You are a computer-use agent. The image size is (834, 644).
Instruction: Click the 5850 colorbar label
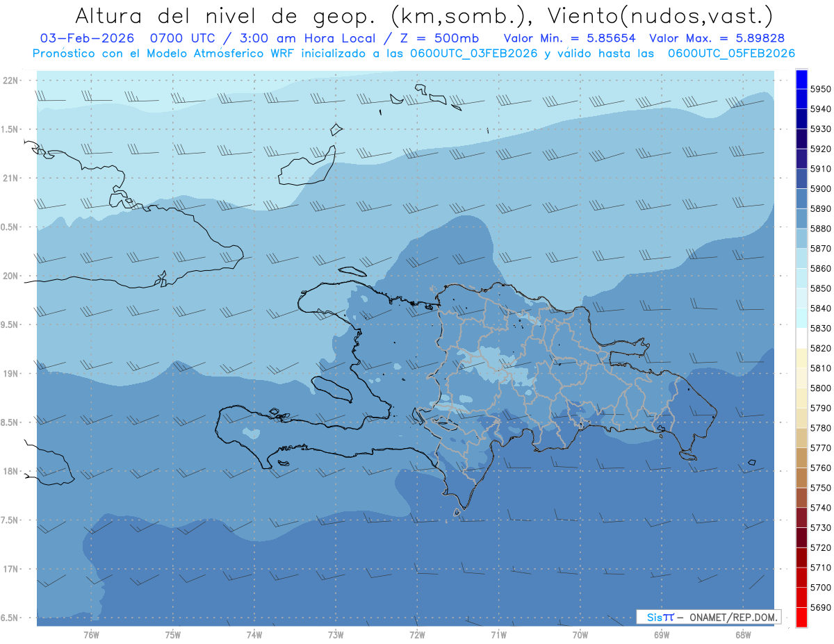(821, 288)
